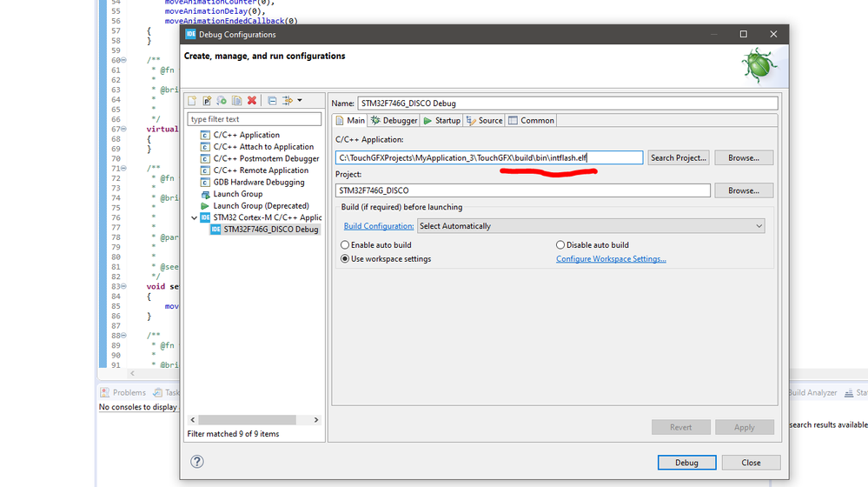Screen dimensions: 868x487
Task: Click the Launch Group tree row icon
Action: [205, 194]
